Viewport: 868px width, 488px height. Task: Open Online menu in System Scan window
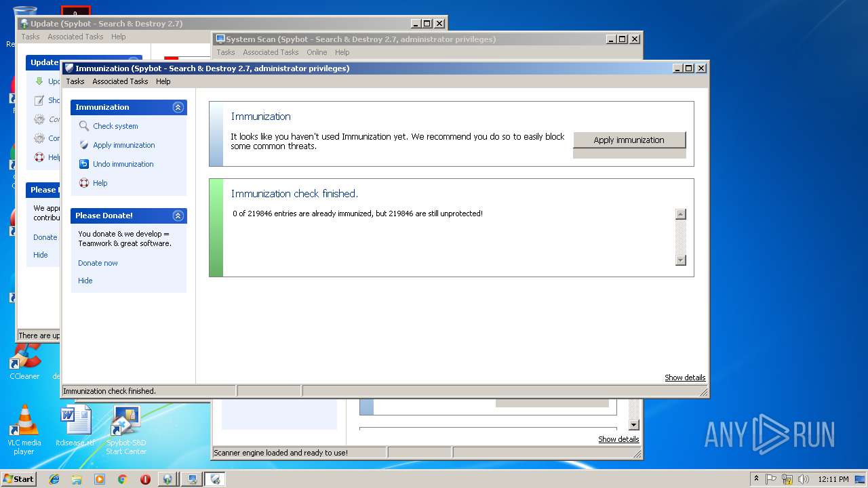317,52
